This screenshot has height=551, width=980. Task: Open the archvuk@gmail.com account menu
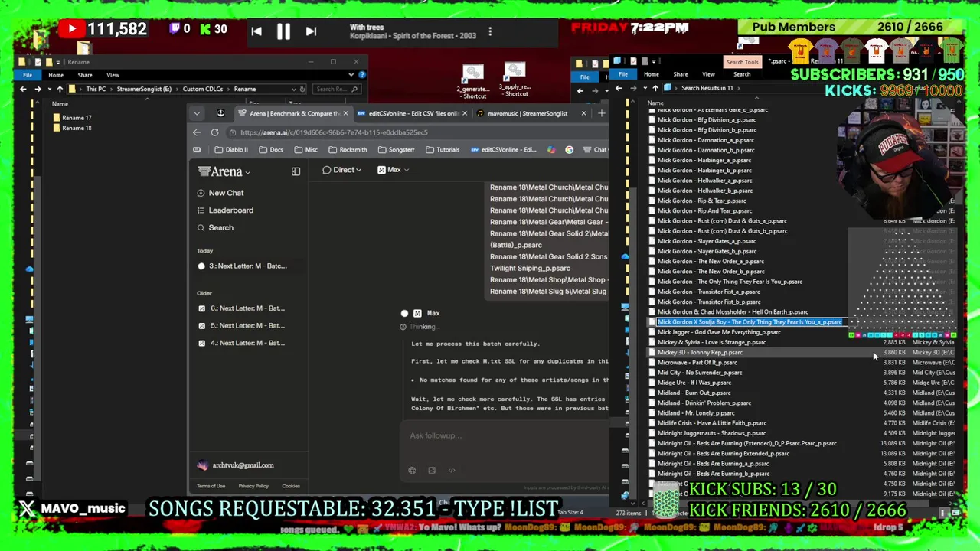pos(236,465)
